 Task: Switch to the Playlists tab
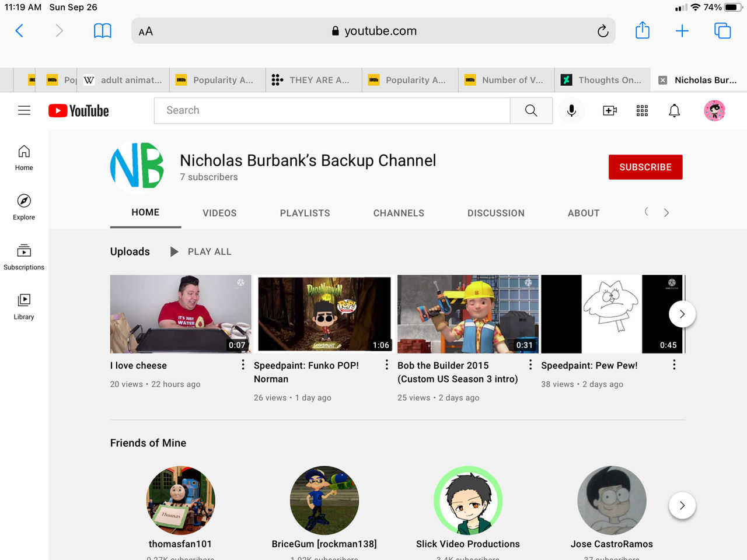click(x=305, y=213)
